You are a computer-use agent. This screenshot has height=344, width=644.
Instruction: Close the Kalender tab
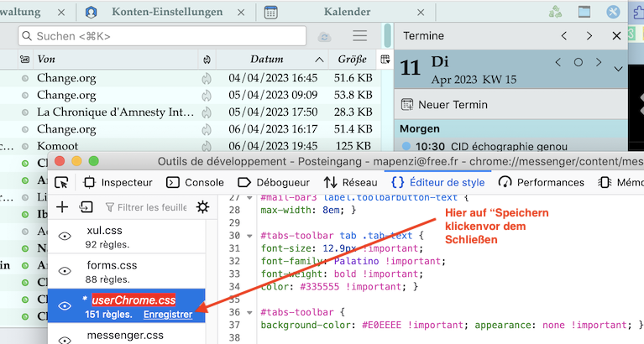[x=421, y=13]
